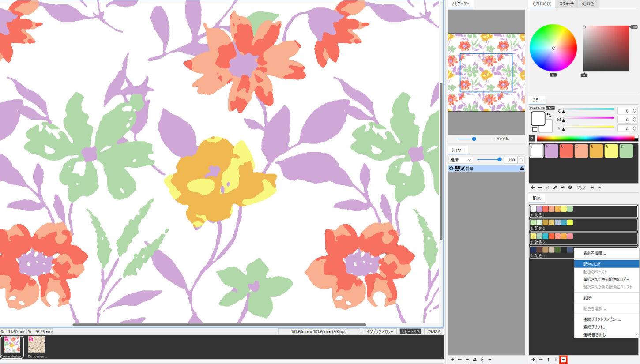The height and width of the screenshot is (364, 640).
Task: Click the lock icon in layer panel footer
Action: [x=474, y=360]
